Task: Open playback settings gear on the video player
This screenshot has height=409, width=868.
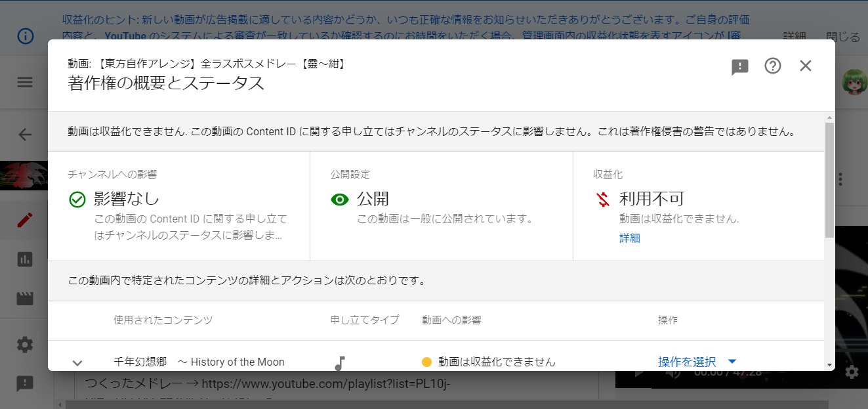Action: coord(851,372)
